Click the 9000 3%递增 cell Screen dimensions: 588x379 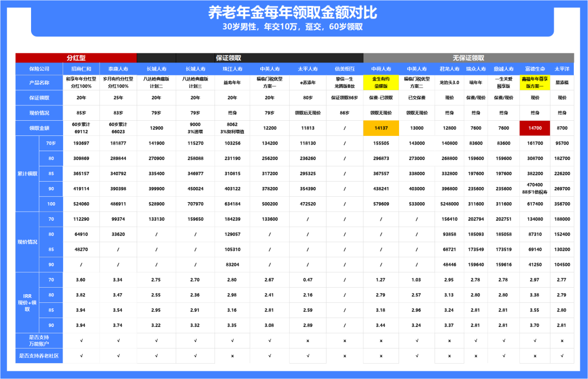pyautogui.click(x=195, y=128)
